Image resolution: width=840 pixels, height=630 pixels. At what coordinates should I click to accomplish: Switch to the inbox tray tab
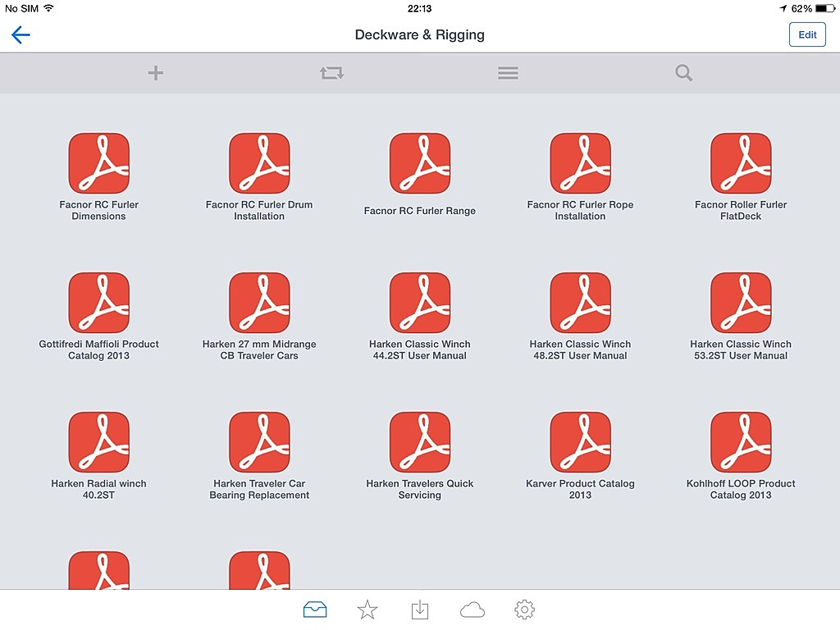tap(315, 609)
